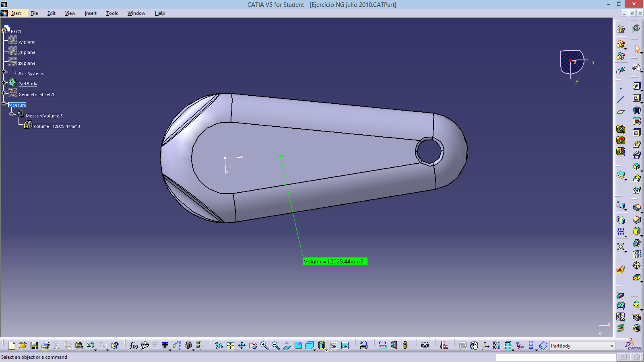This screenshot has height=362, width=644.
Task: Select the Hole tool icon
Action: point(636,133)
